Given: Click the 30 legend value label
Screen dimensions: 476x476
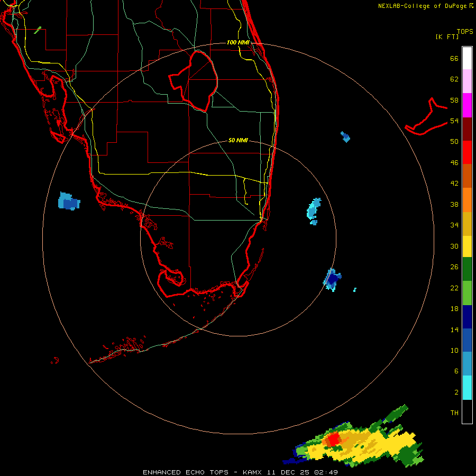Looking at the screenshot, I should point(454,246).
